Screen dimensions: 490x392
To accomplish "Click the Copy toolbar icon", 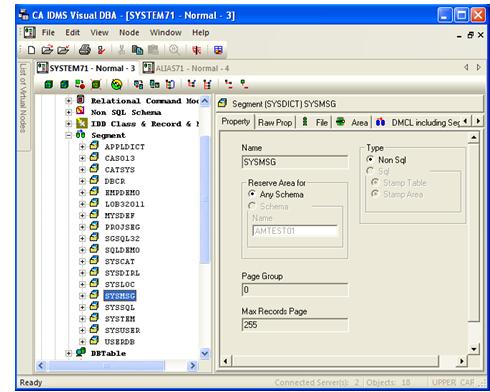I will tap(137, 50).
